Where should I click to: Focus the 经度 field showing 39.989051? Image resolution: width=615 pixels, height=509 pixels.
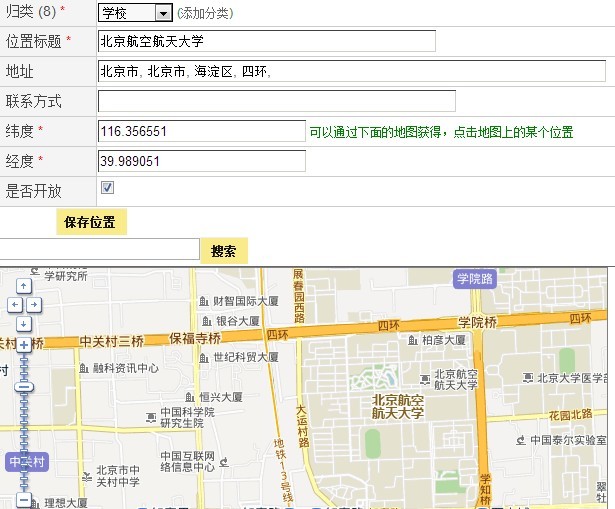point(202,161)
